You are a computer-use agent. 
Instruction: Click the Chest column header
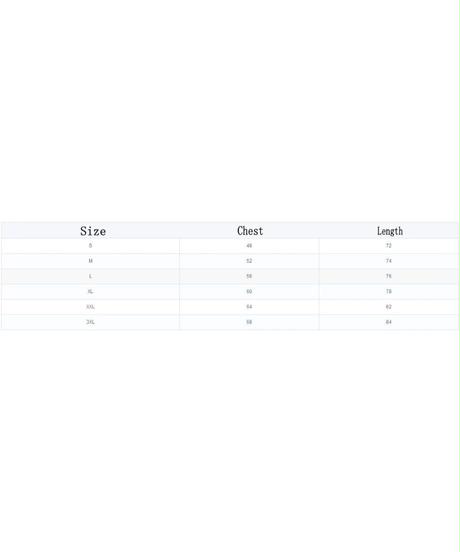tap(250, 231)
